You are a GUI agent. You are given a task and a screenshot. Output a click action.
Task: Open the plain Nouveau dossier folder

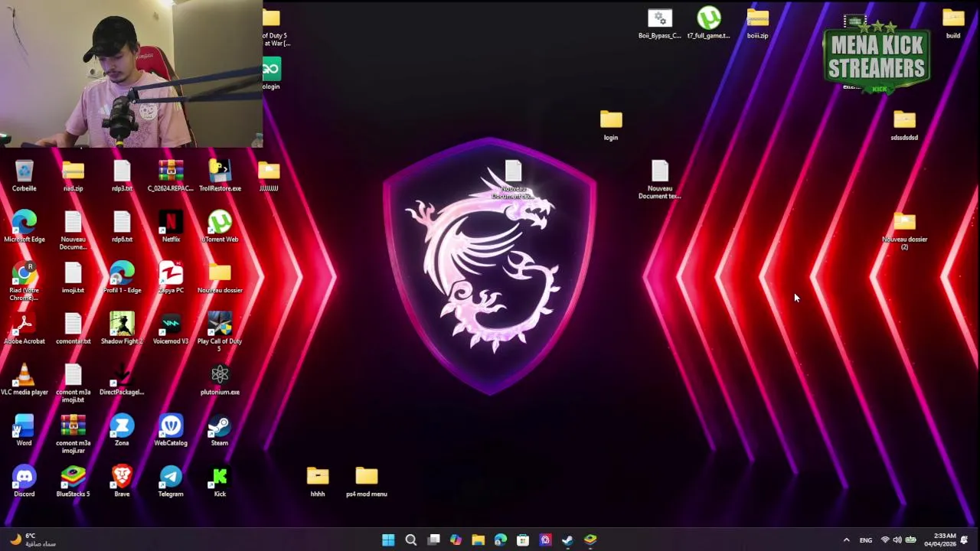click(x=220, y=278)
